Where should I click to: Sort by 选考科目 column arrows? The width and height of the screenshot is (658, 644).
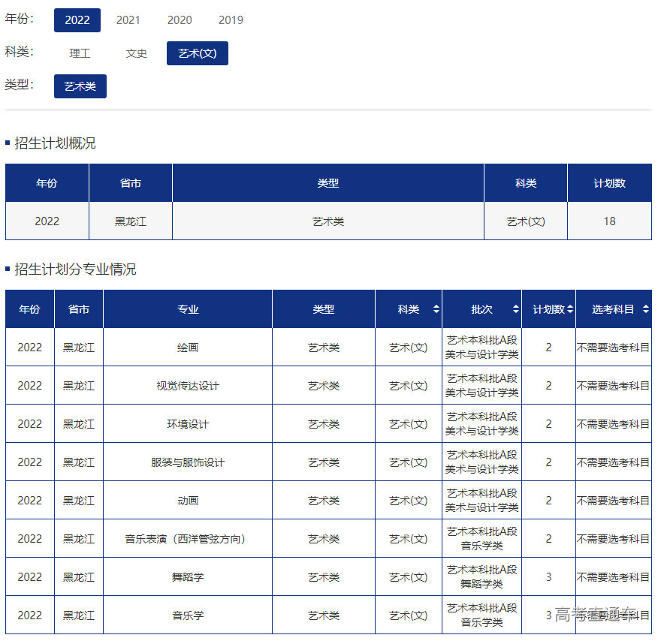(646, 309)
